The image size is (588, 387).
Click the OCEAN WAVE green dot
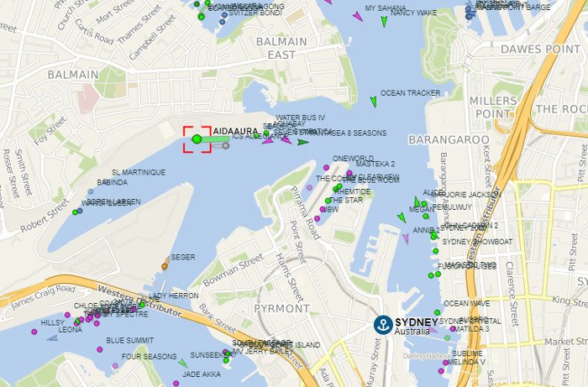coord(438,312)
